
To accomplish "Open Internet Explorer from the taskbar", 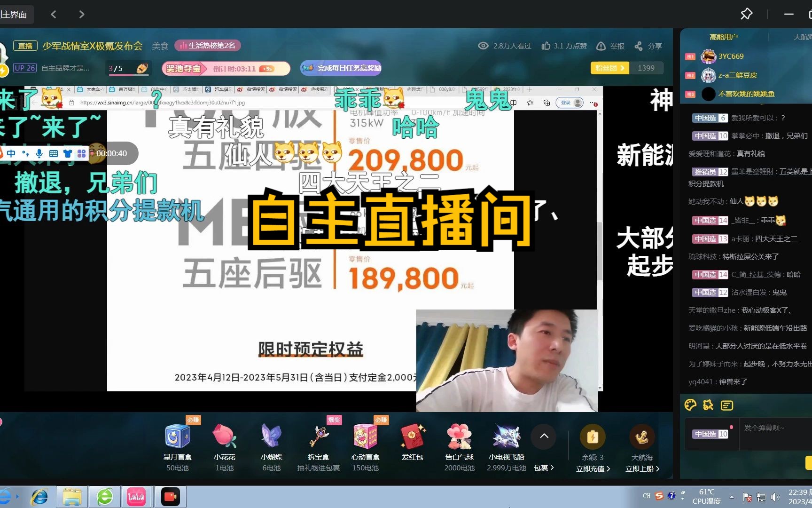I will pyautogui.click(x=39, y=497).
